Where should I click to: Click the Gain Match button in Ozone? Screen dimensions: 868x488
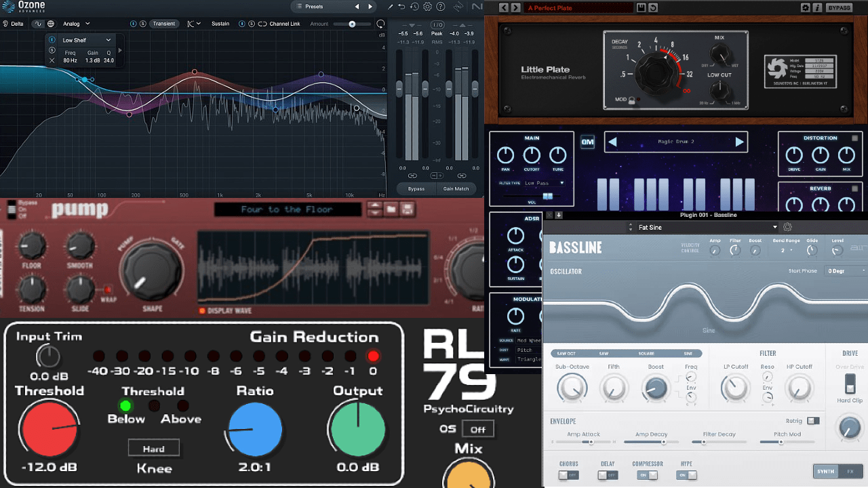pyautogui.click(x=456, y=188)
